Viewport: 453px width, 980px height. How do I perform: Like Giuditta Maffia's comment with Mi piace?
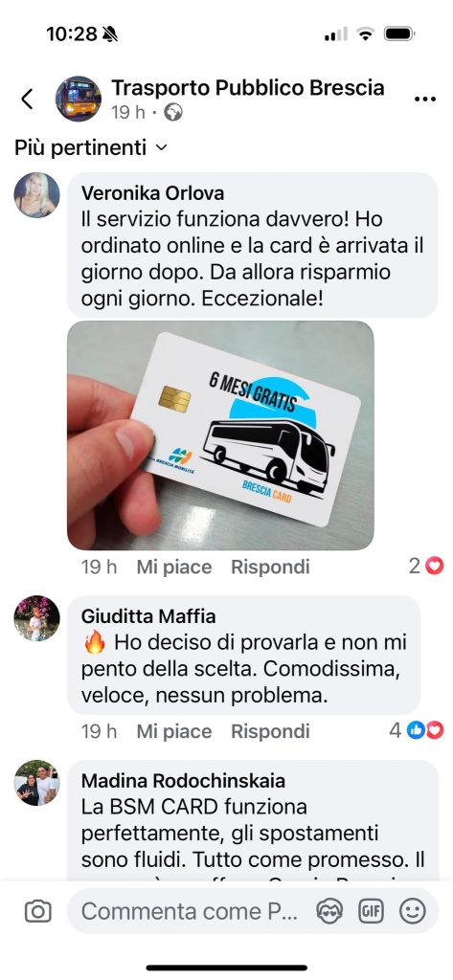[174, 731]
